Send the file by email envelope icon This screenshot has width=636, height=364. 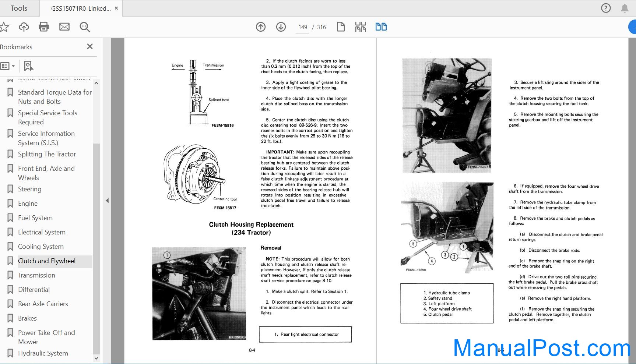[64, 26]
